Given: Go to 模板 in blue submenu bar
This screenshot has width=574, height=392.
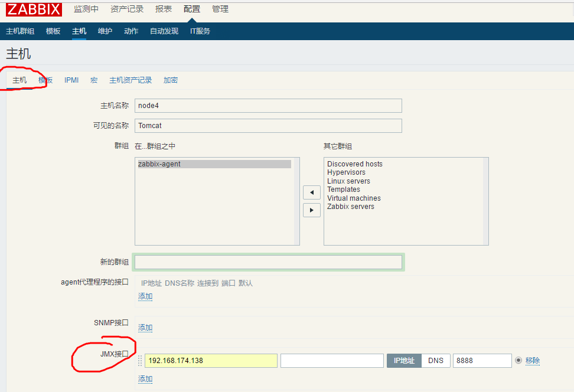Looking at the screenshot, I should coord(53,31).
